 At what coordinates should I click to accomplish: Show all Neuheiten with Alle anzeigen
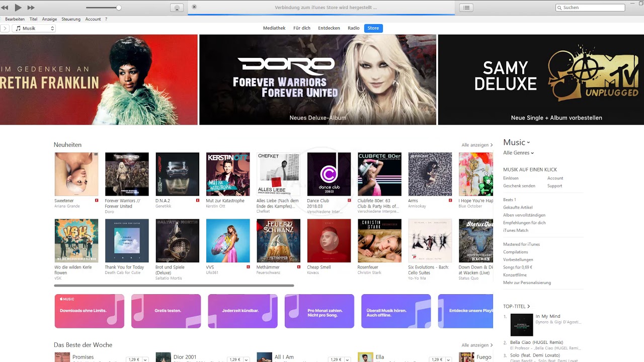(477, 145)
